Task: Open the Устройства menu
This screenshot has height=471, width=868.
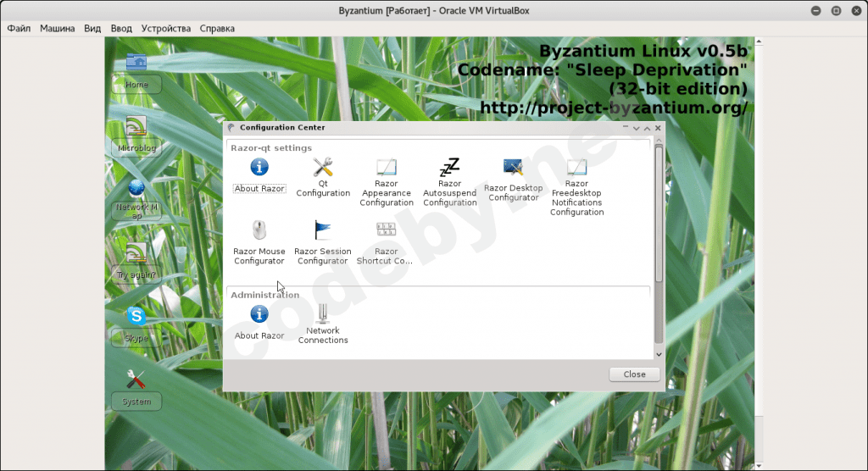Action: (x=165, y=28)
